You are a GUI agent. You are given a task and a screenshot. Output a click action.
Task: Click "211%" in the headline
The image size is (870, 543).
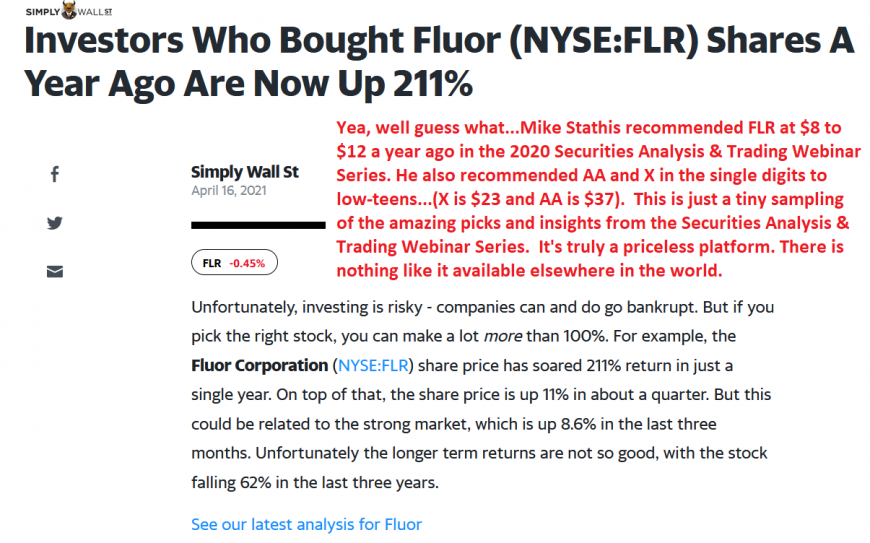419,84
